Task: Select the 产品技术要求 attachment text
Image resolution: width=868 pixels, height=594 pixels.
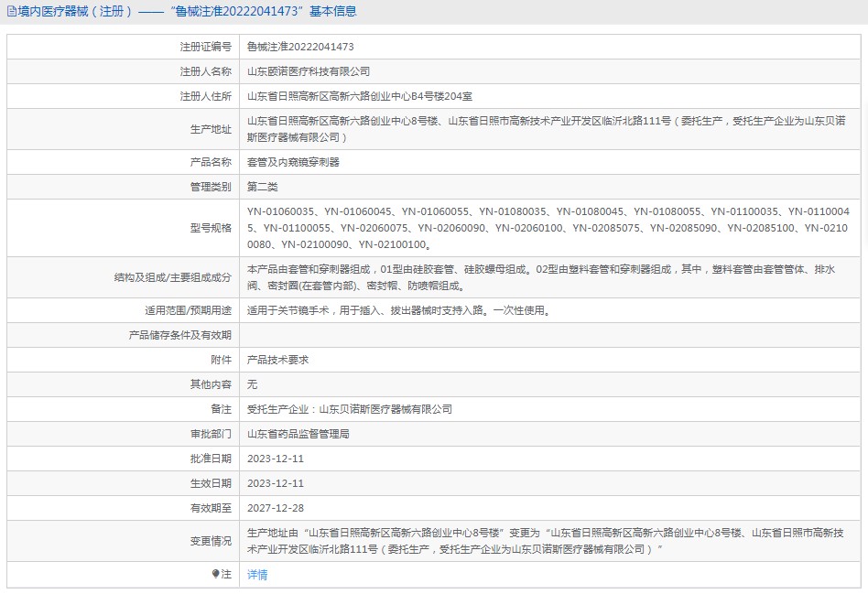Action: (278, 360)
